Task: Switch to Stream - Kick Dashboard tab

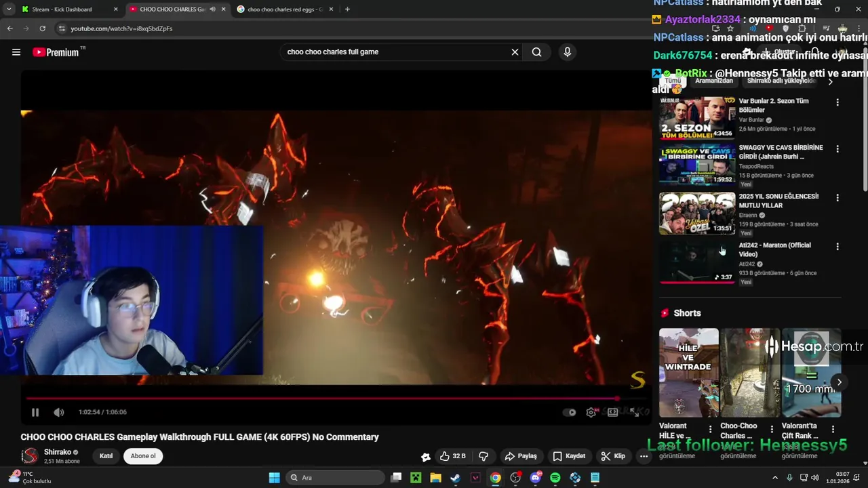Action: [62, 9]
